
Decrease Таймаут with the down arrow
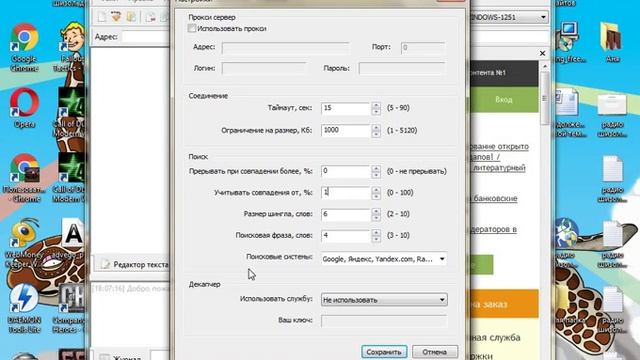[x=376, y=111]
